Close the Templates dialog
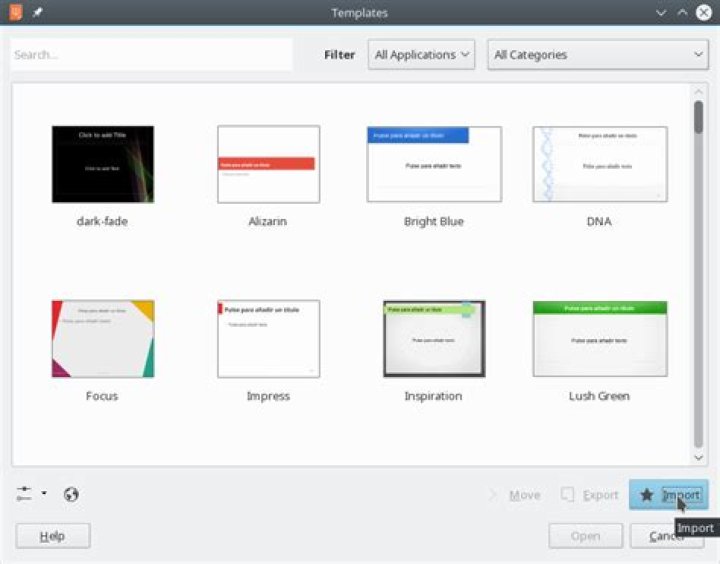Image resolution: width=720 pixels, height=564 pixels. (x=704, y=12)
